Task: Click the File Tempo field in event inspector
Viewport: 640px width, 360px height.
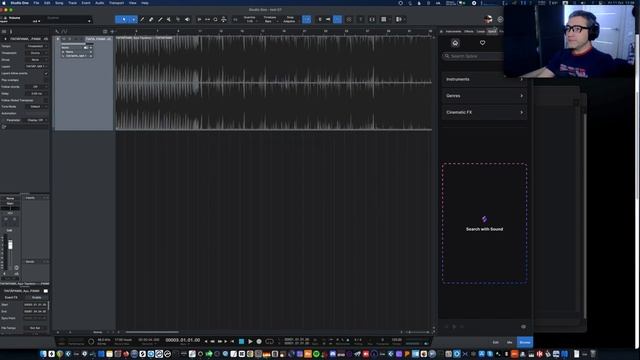Action: tap(35, 328)
